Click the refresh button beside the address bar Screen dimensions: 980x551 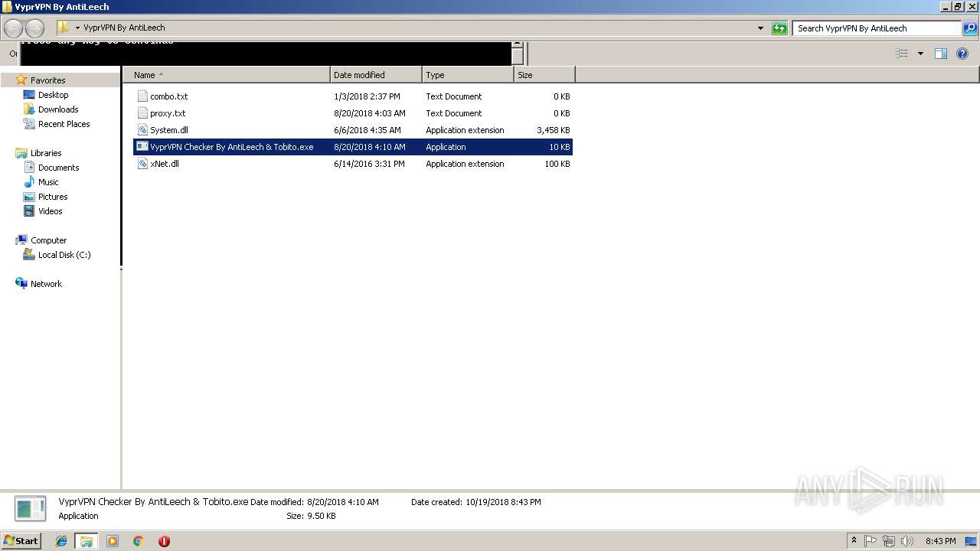[x=779, y=28]
